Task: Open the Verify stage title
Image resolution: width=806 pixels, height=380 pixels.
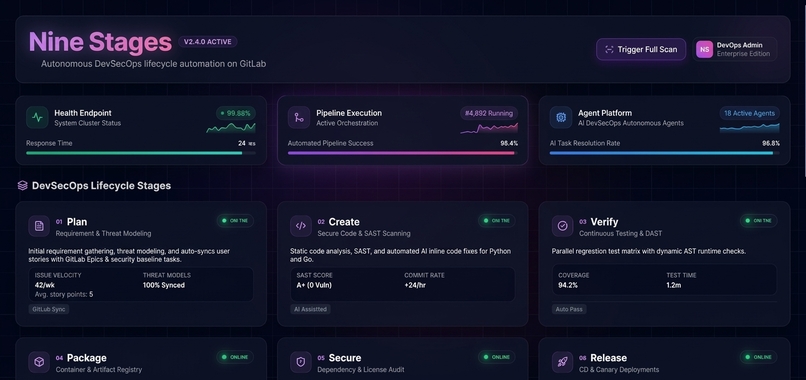Action: click(x=604, y=222)
